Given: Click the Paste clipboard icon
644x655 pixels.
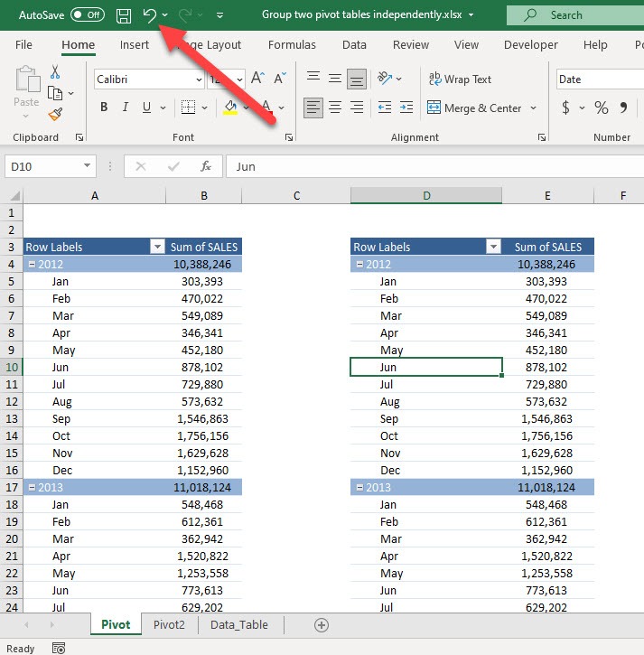Looking at the screenshot, I should [27, 79].
